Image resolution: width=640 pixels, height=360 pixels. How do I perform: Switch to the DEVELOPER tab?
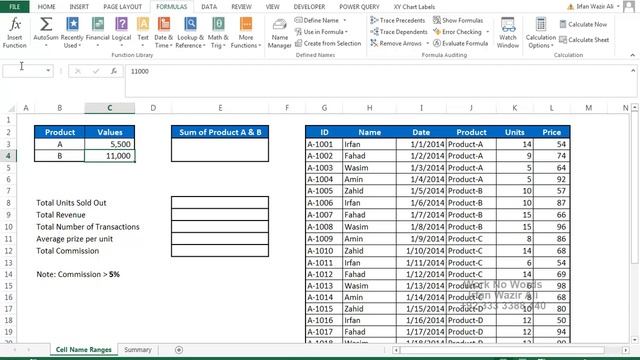(x=309, y=7)
